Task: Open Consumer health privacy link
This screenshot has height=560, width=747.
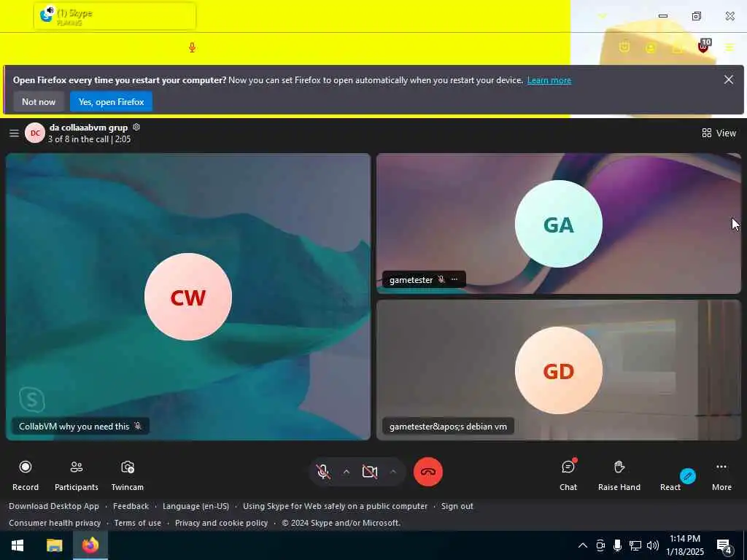Action: pyautogui.click(x=55, y=523)
